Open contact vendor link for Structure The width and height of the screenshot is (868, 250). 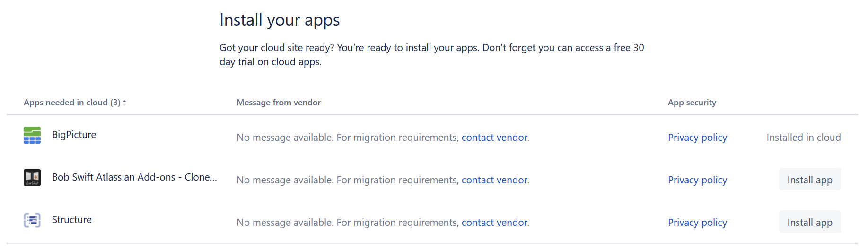(494, 223)
